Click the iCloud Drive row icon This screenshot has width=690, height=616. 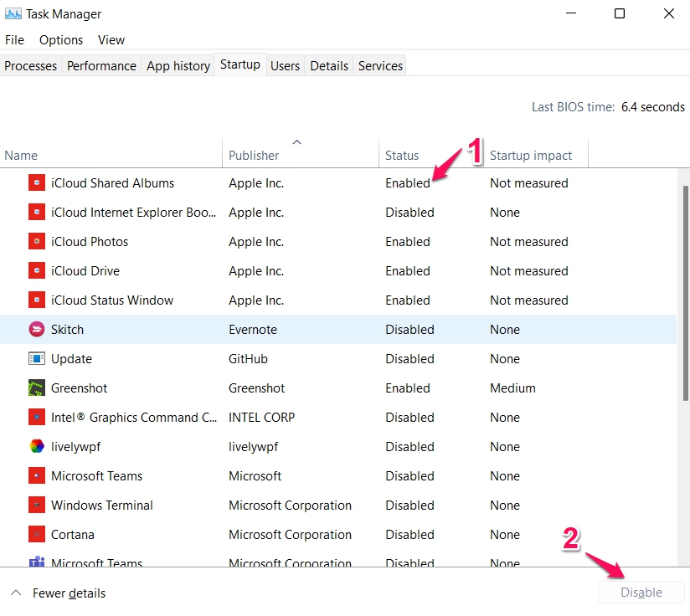click(37, 270)
